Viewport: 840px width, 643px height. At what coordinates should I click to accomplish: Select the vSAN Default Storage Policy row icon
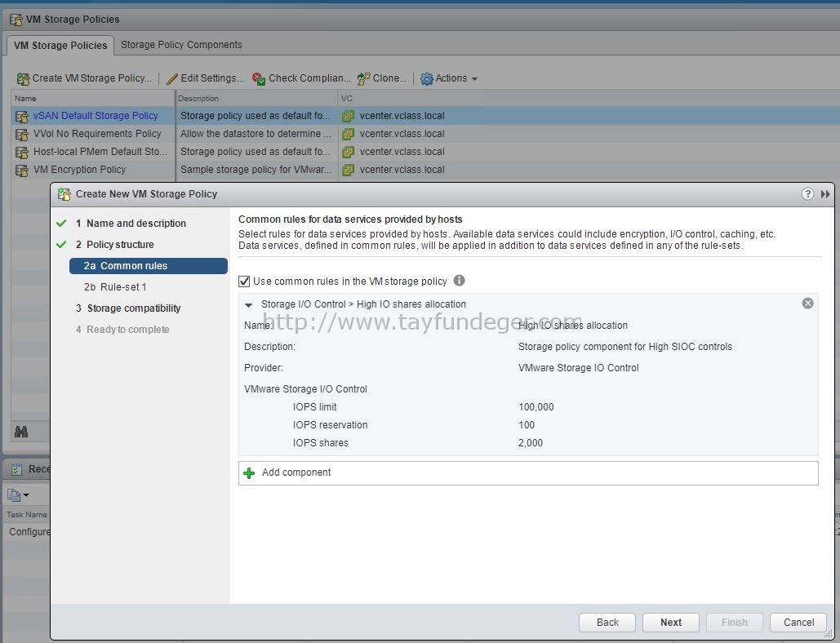tap(22, 116)
